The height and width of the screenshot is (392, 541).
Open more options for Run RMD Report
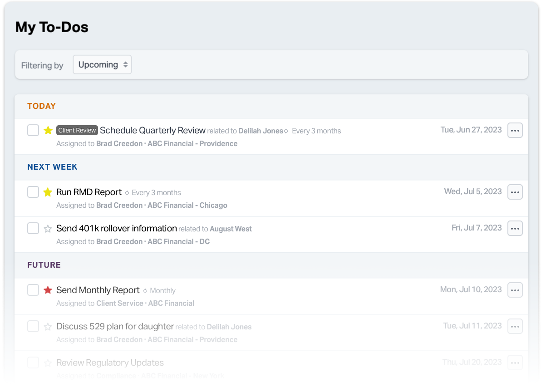515,192
